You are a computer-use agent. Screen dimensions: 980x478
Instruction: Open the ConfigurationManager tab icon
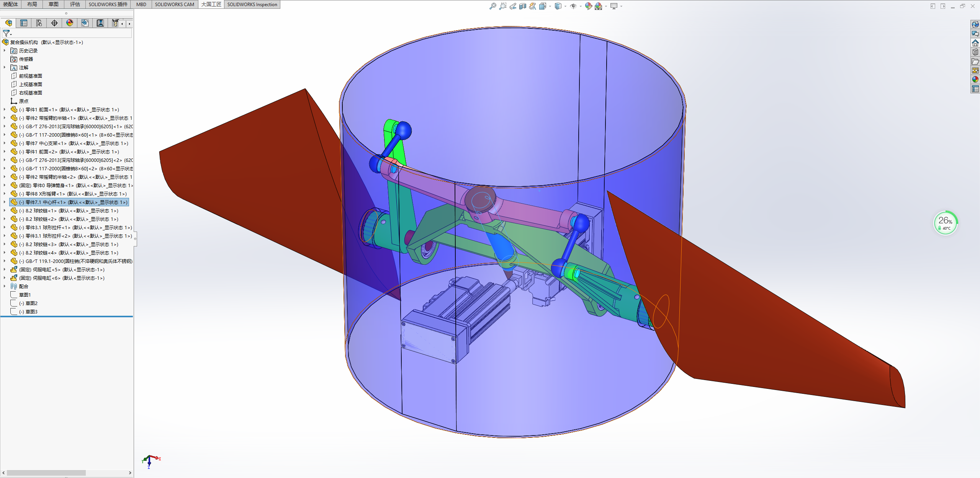tap(39, 23)
